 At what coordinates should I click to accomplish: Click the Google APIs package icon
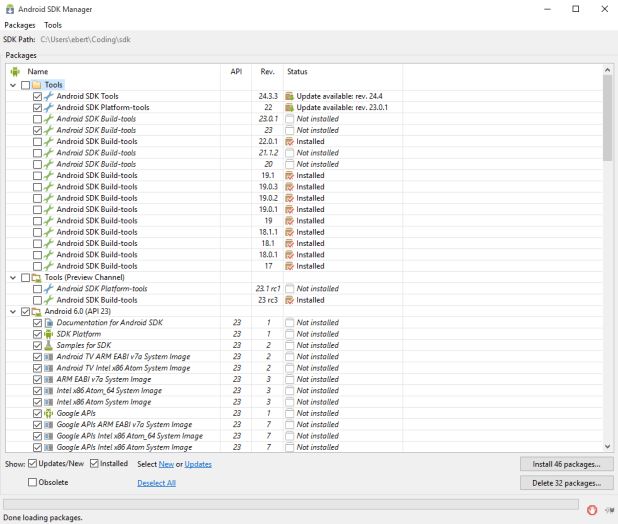48,413
